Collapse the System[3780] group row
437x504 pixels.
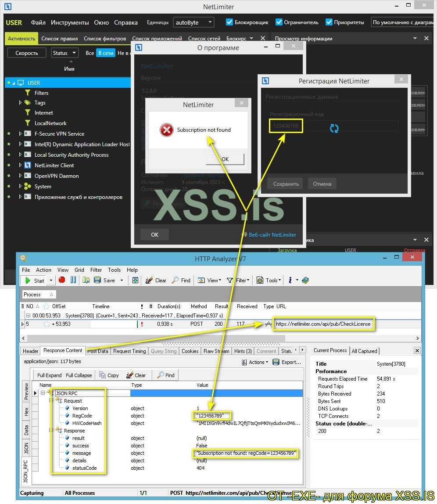click(x=28, y=315)
